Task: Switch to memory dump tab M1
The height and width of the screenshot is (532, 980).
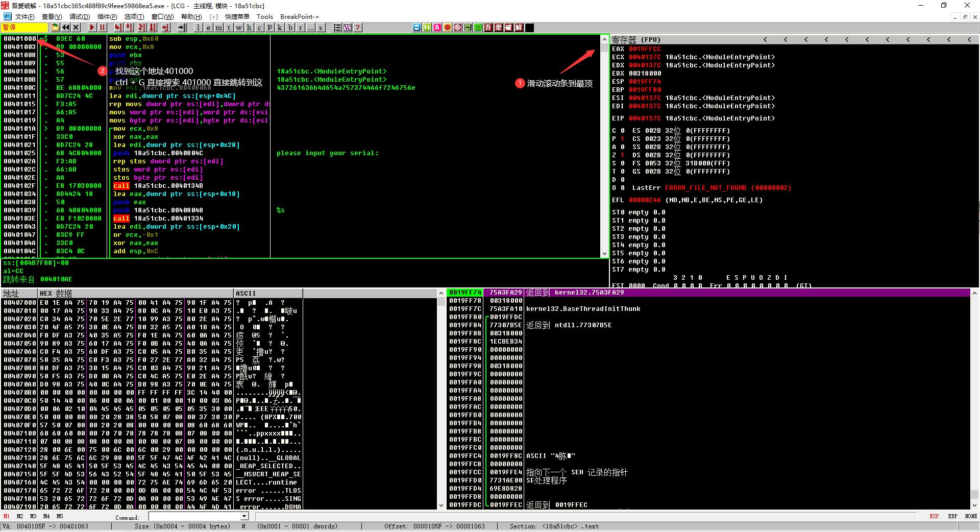Action: point(7,516)
